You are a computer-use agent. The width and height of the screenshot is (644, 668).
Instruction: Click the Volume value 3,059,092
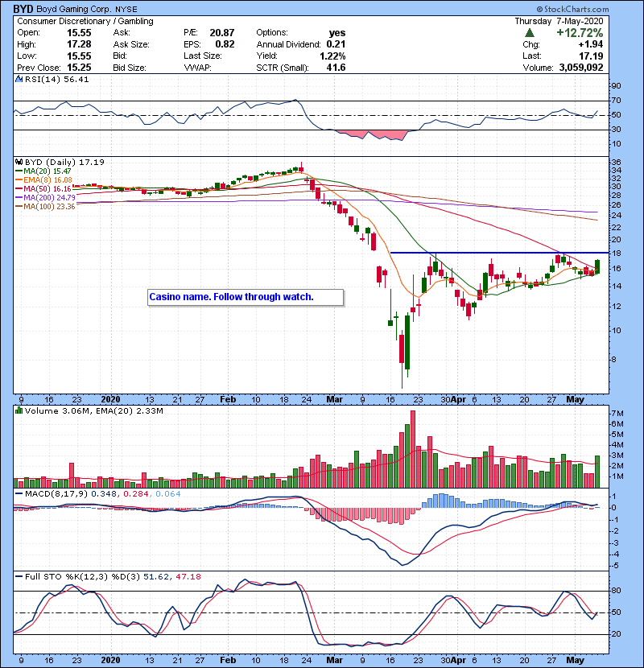(x=581, y=68)
